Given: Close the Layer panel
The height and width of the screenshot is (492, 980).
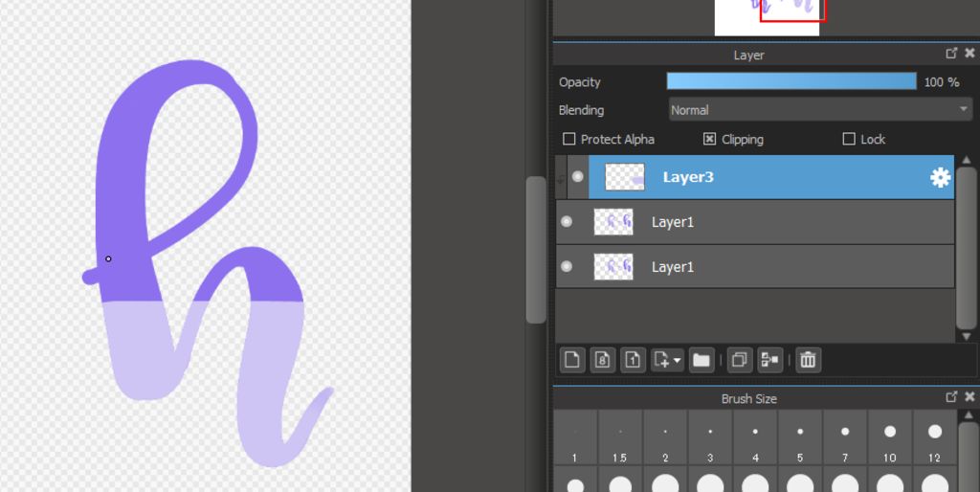Looking at the screenshot, I should click(969, 54).
